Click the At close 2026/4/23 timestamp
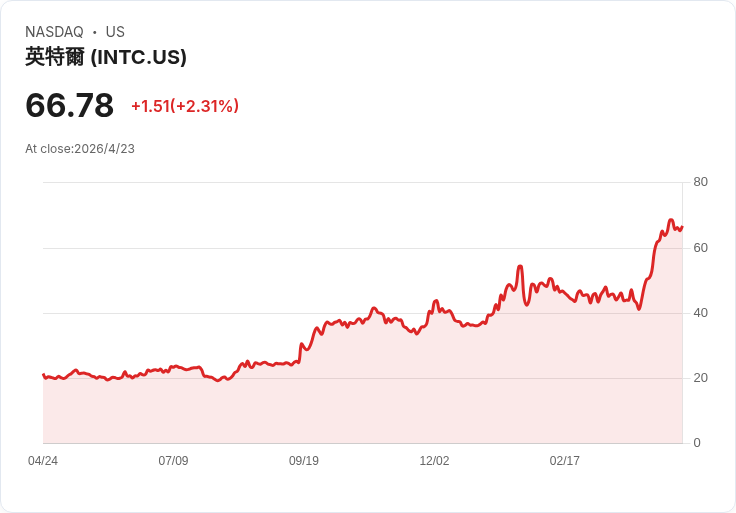This screenshot has height=513, width=736. pos(80,149)
